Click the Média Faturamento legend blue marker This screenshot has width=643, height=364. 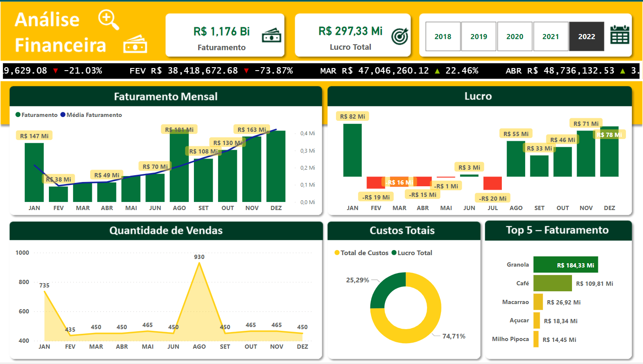pyautogui.click(x=63, y=115)
